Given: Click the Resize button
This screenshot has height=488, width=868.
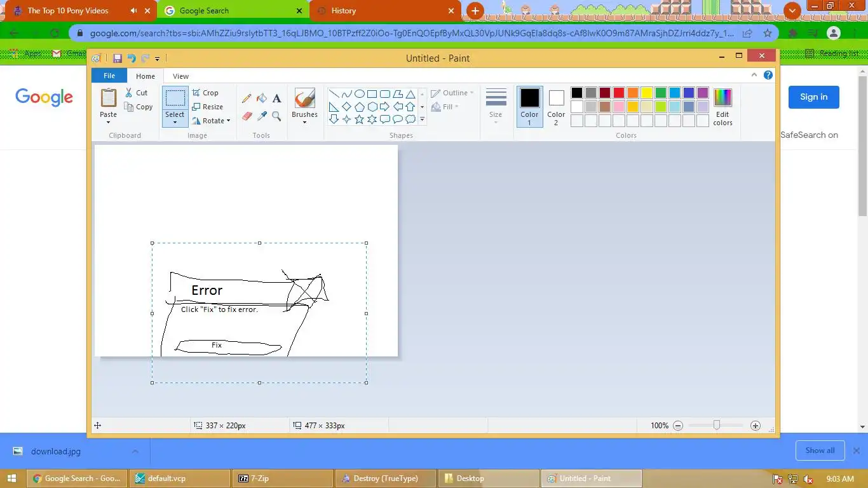Looking at the screenshot, I should [x=208, y=107].
